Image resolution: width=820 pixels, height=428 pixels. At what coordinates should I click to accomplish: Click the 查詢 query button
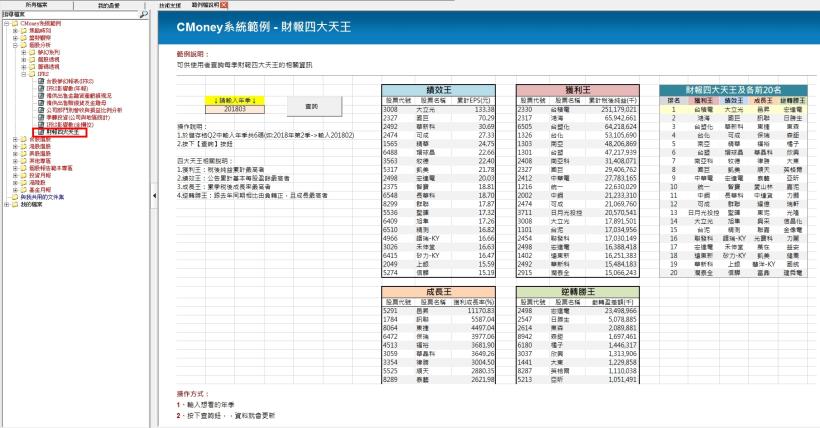coord(314,106)
